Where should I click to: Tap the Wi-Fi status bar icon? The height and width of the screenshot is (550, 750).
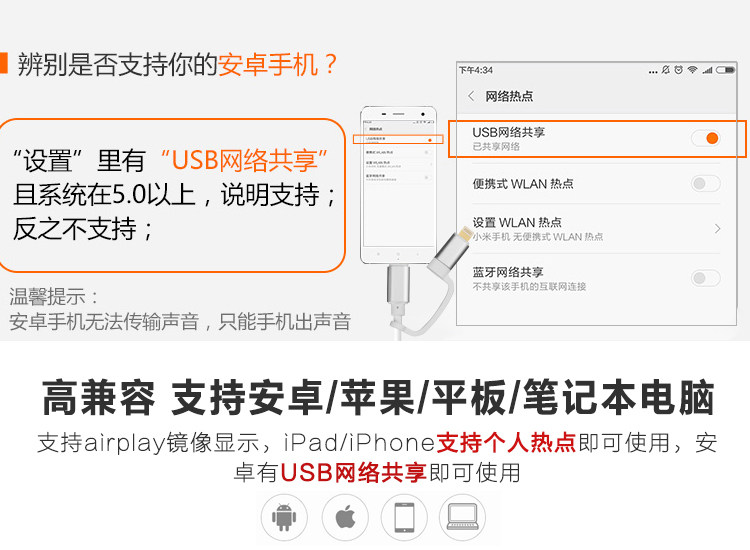tap(692, 70)
